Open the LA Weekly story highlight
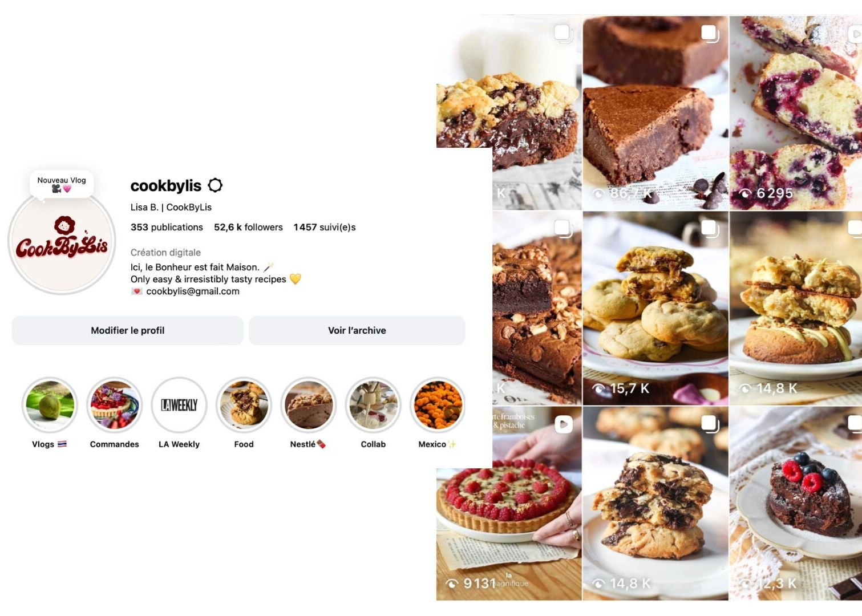Image resolution: width=862 pixels, height=616 pixels. [179, 405]
